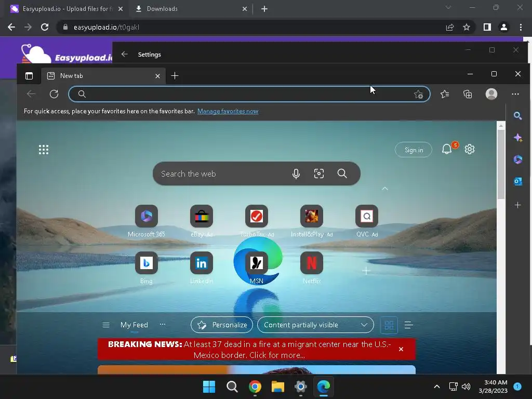Open Edge tab actions menu icon
The width and height of the screenshot is (532, 399).
[x=29, y=76]
